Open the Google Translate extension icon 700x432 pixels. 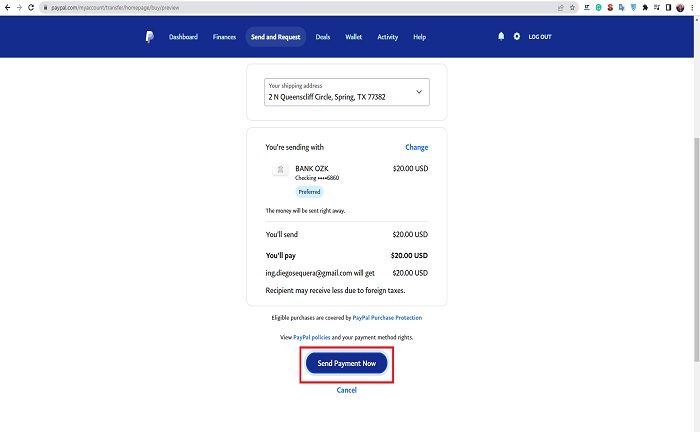621,7
